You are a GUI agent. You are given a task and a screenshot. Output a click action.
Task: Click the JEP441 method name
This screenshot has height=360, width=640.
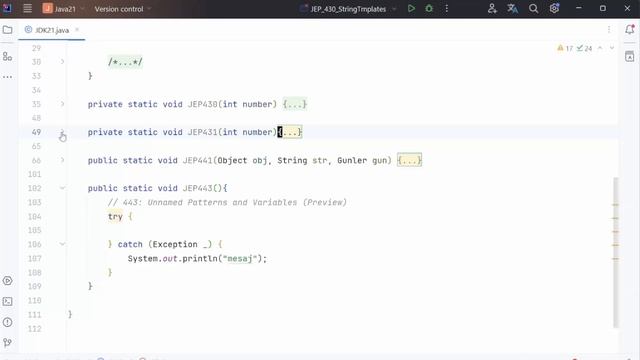pos(198,160)
